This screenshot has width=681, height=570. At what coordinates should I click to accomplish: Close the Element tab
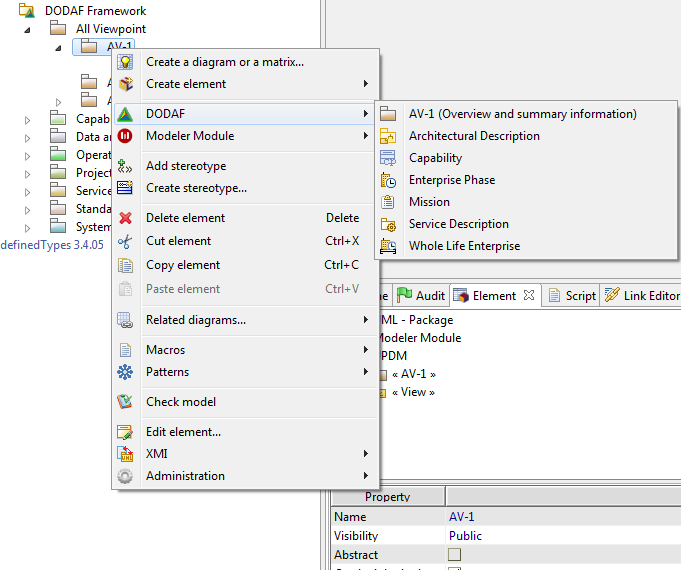click(529, 295)
